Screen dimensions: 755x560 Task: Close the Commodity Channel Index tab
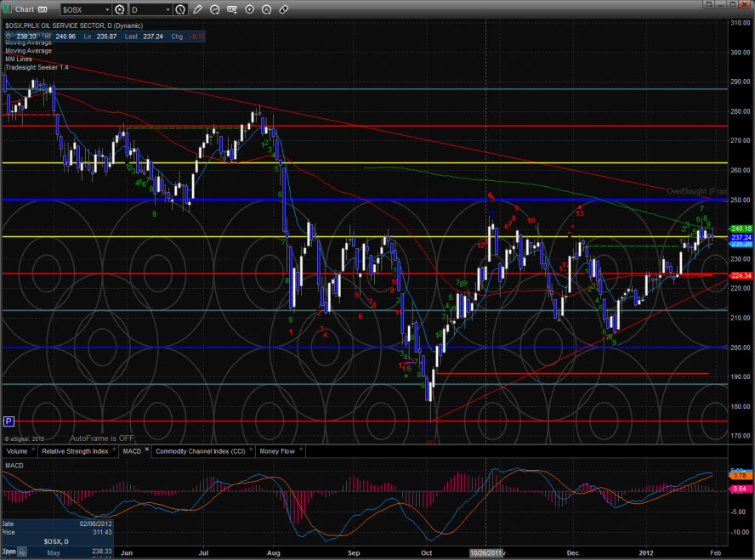pyautogui.click(x=251, y=450)
